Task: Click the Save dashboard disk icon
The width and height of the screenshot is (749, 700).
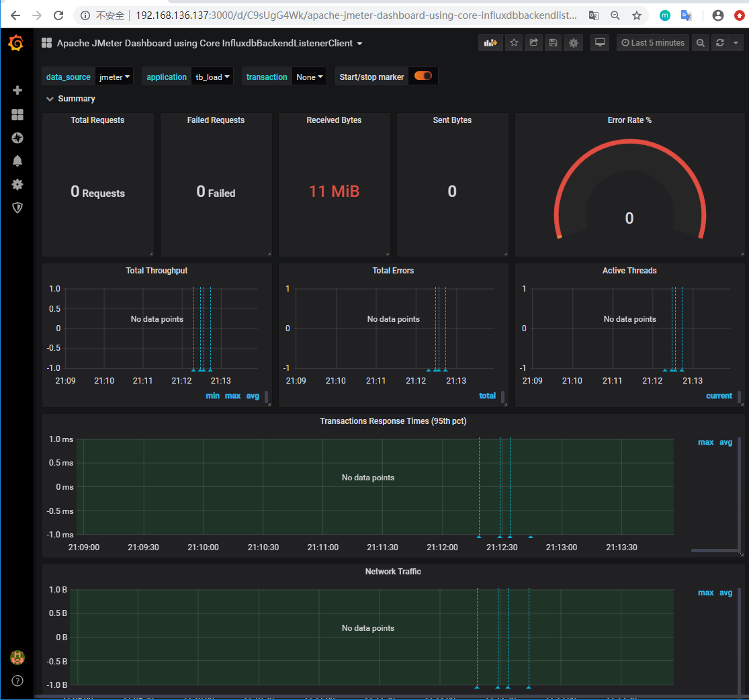Action: [553, 43]
